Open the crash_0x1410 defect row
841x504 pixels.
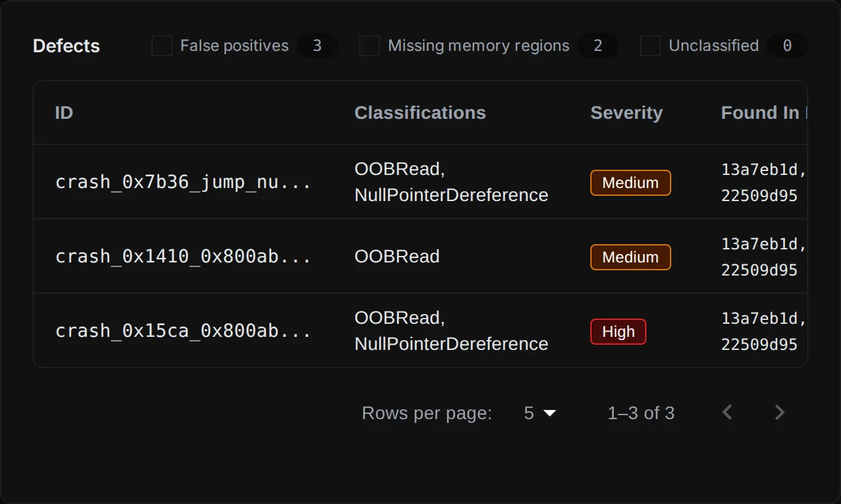183,257
